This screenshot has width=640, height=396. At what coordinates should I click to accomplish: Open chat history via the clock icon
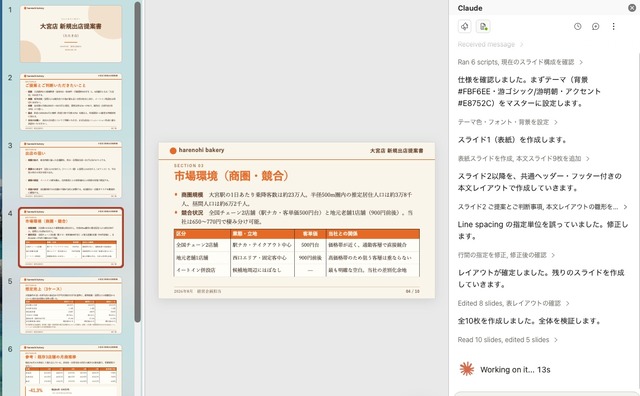click(578, 27)
